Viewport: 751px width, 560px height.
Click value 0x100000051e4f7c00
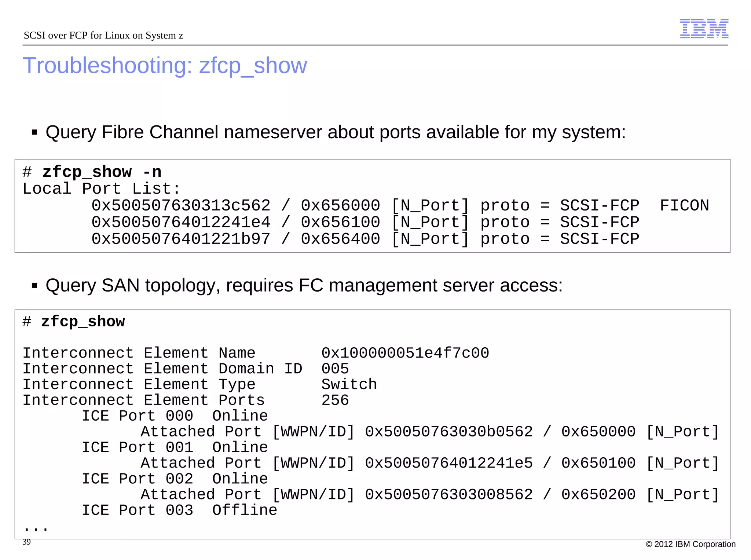click(405, 353)
